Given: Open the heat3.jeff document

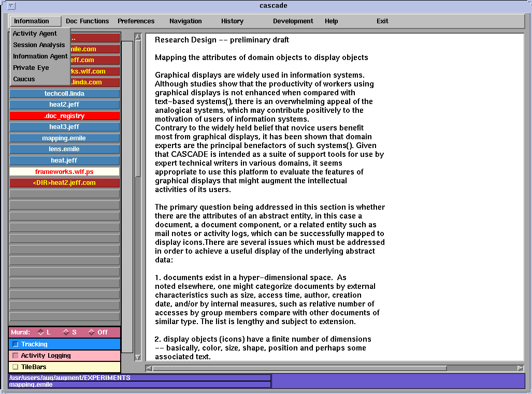Looking at the screenshot, I should tap(64, 127).
